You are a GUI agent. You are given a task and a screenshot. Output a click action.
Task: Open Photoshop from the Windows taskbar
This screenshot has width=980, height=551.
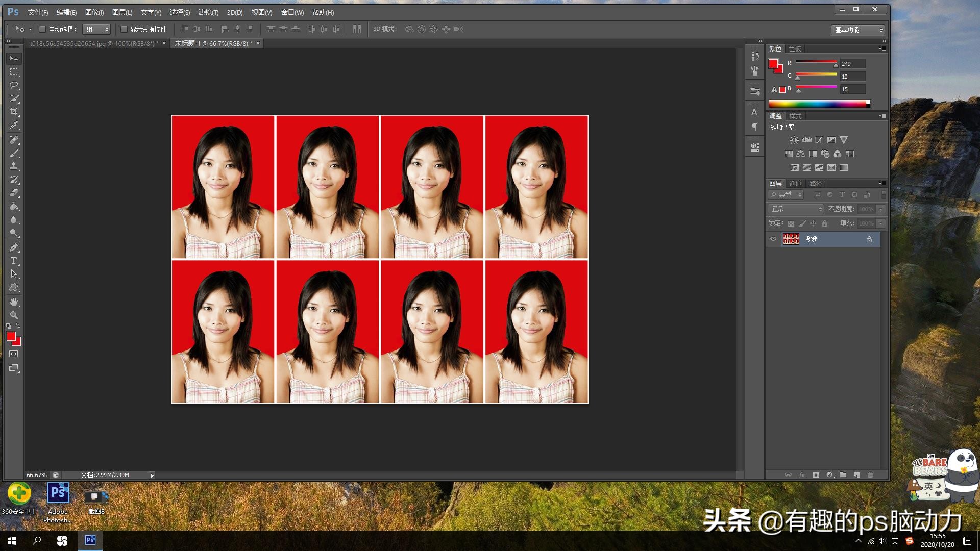point(90,540)
